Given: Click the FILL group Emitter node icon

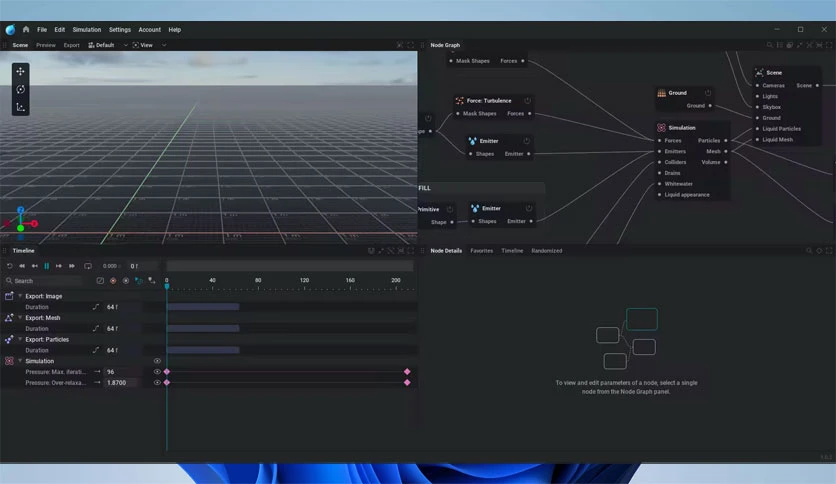Looking at the screenshot, I should click(475, 208).
